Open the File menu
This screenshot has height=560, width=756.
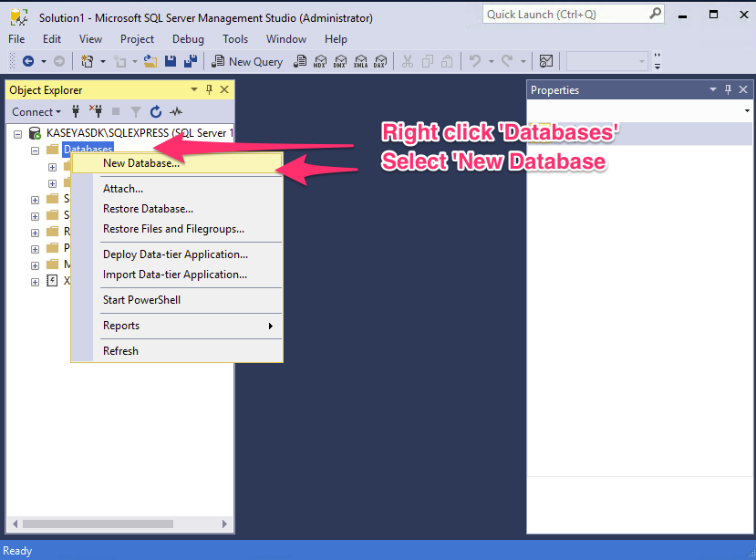point(16,39)
